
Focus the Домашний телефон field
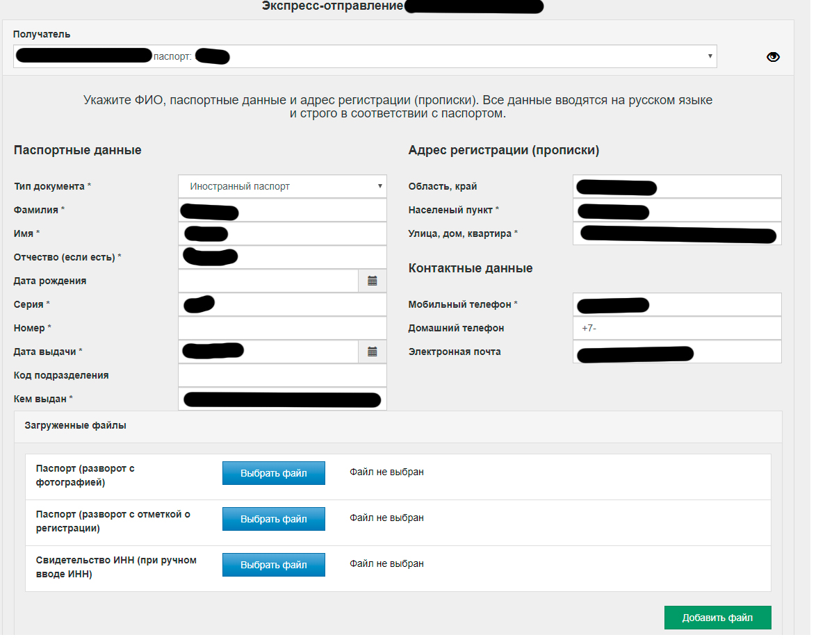point(677,328)
